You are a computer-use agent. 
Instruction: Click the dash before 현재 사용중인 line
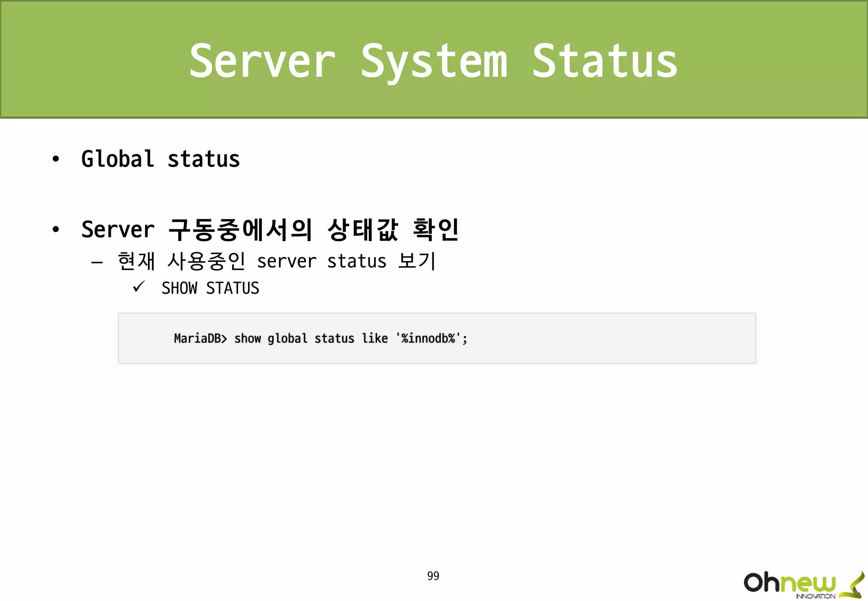coord(97,262)
